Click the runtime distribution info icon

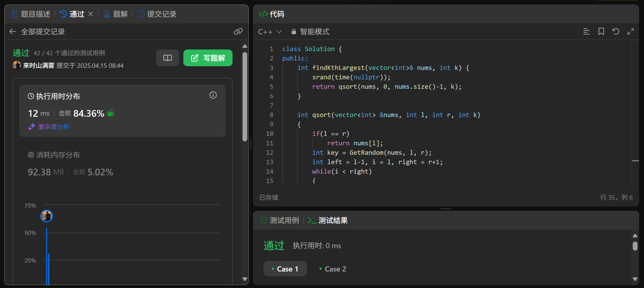[x=213, y=95]
